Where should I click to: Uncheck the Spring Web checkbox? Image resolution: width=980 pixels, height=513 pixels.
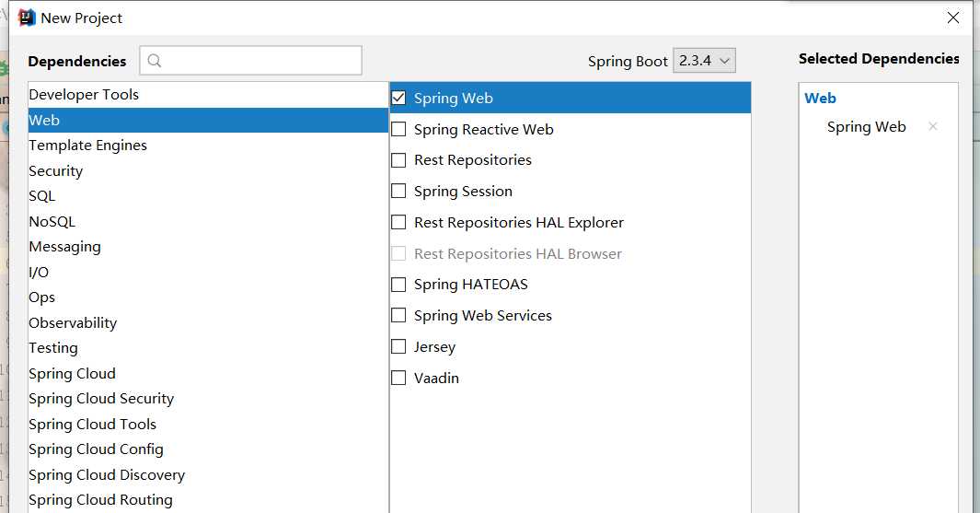coord(398,98)
